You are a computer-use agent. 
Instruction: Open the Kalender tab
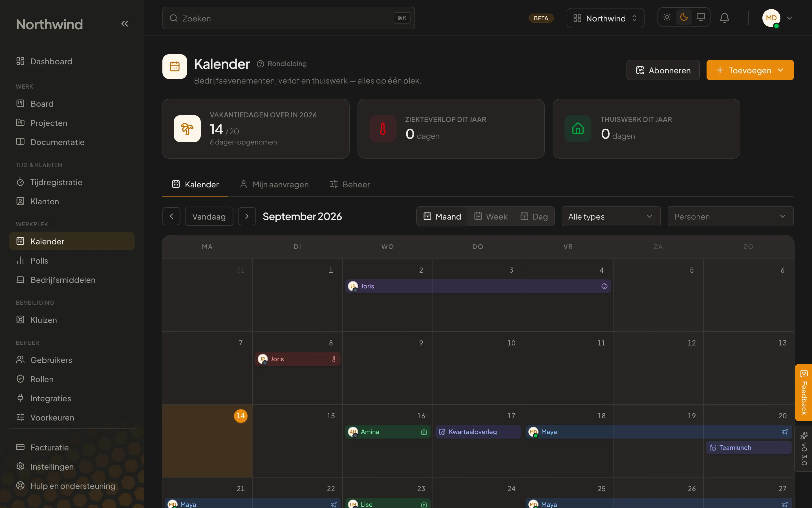tap(195, 185)
